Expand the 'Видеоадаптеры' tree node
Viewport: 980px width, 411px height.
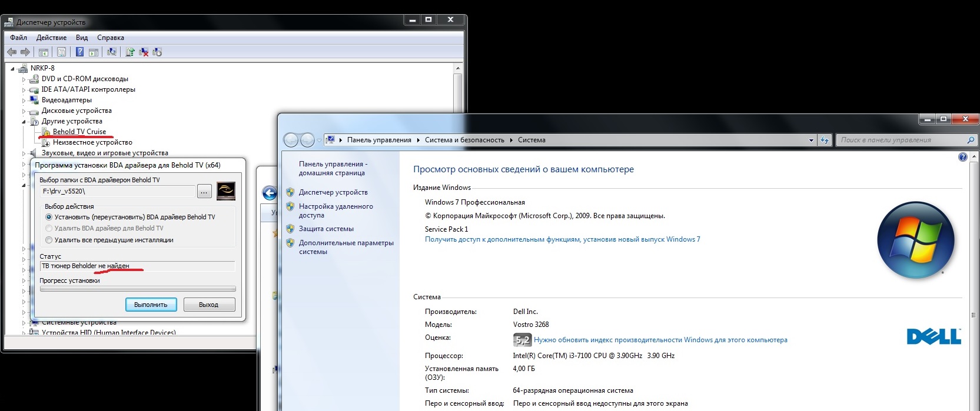[24, 101]
